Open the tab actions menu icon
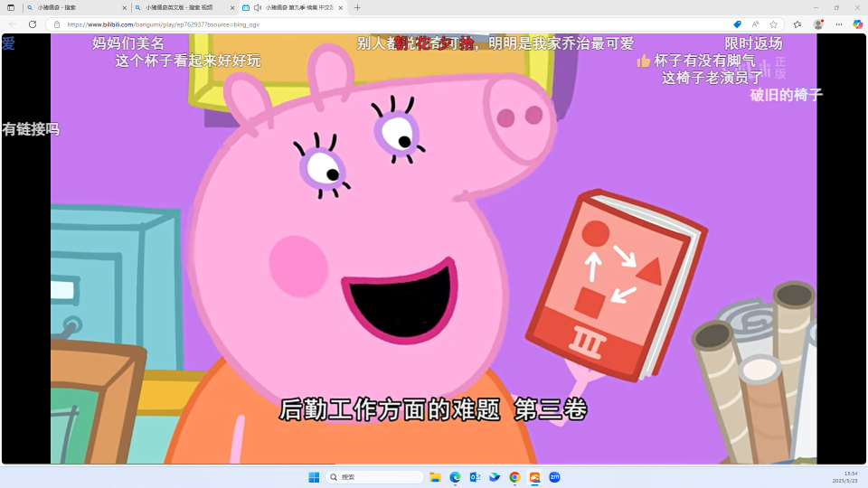868x488 pixels. pyautogui.click(x=11, y=8)
